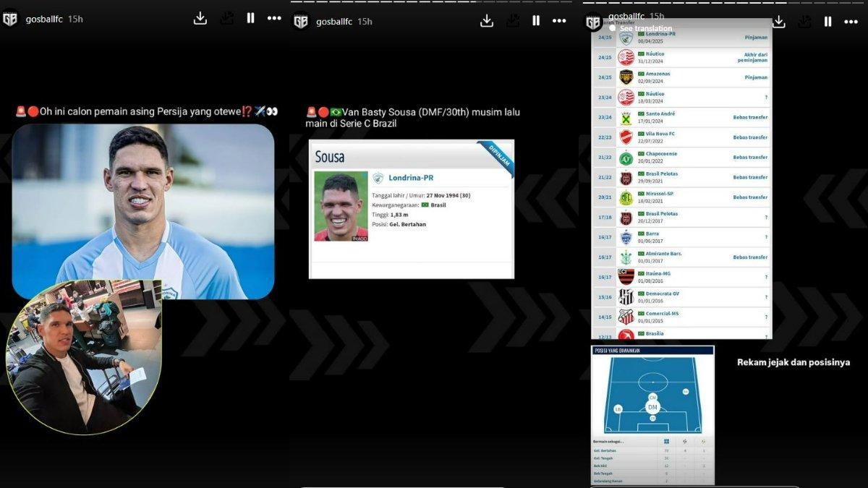Click the dimmed save icon in the right story
Screen dimensions: 868x488
click(804, 22)
